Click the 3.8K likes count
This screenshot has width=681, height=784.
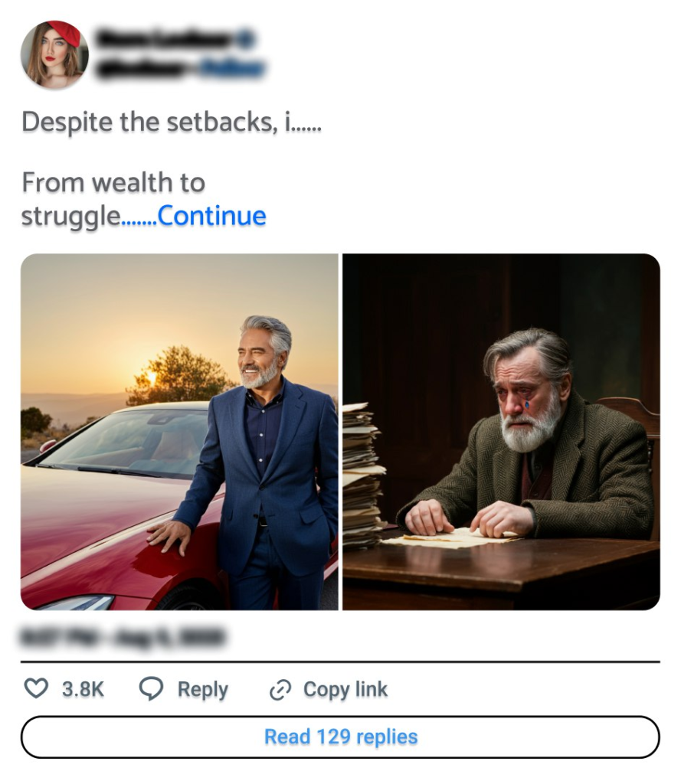point(83,689)
